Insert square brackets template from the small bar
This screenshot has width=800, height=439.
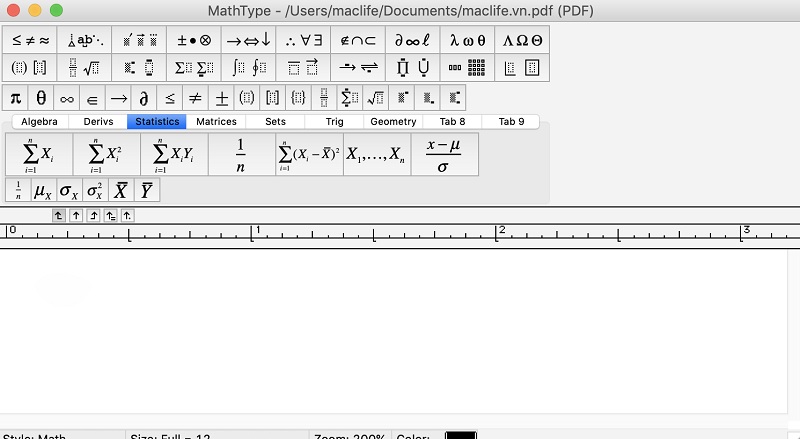272,98
